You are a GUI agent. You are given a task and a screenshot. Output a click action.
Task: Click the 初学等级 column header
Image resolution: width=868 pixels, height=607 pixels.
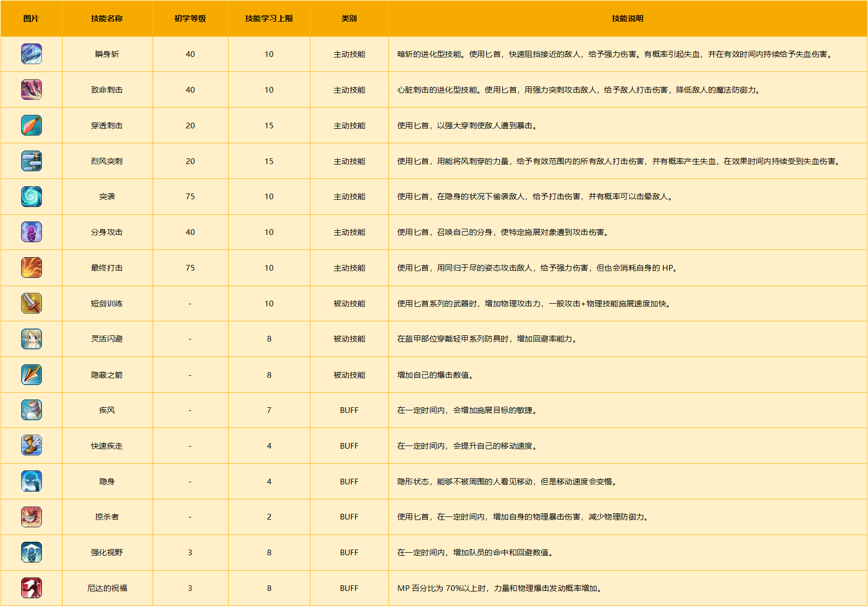[x=190, y=19]
